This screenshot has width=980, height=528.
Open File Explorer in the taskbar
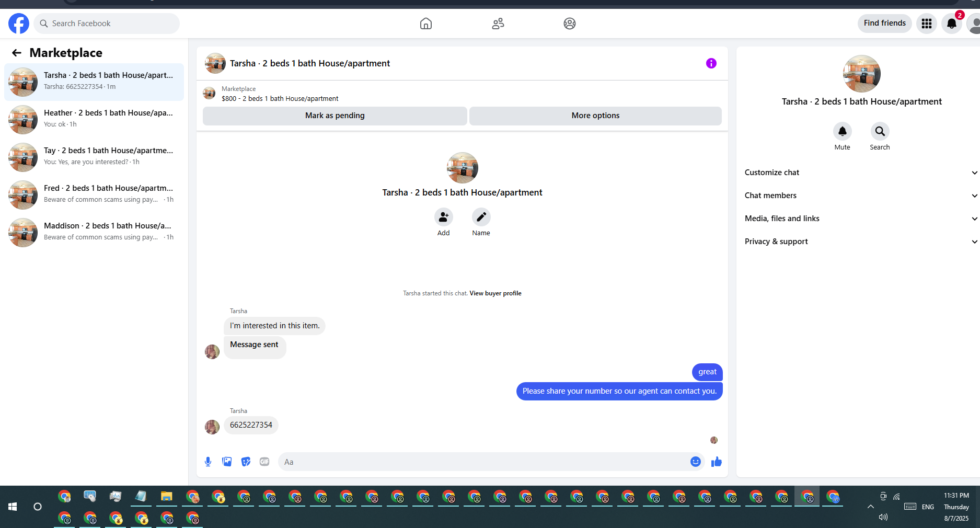point(167,496)
